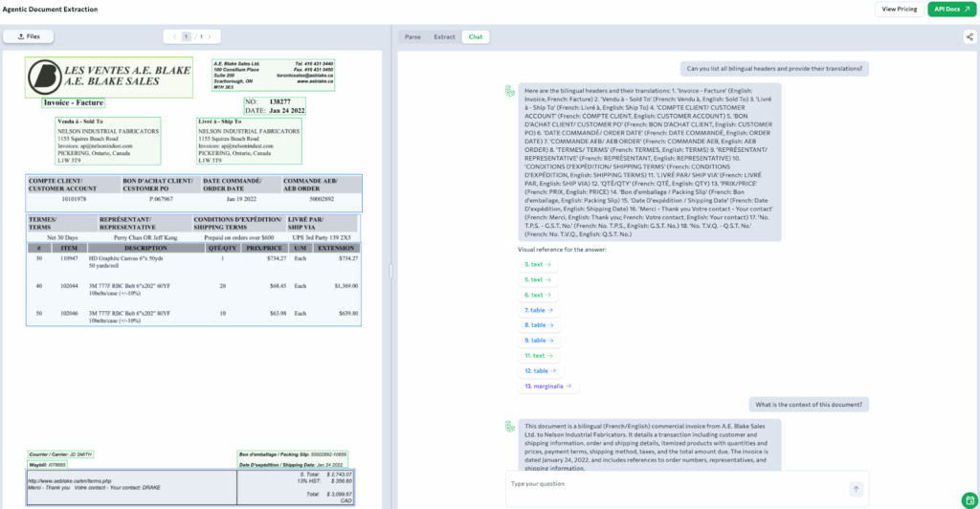Screen dimensions: 980x509
Task: Click visual reference '11. text'
Action: [x=538, y=355]
